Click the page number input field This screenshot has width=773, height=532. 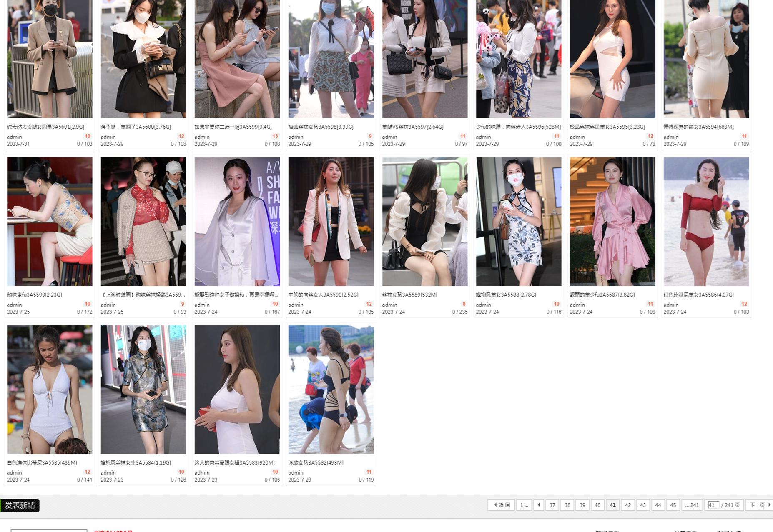(x=713, y=505)
